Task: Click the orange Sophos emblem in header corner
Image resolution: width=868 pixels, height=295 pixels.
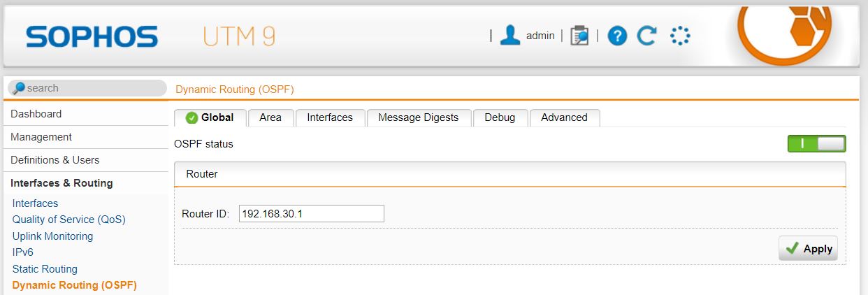Action: click(x=786, y=34)
